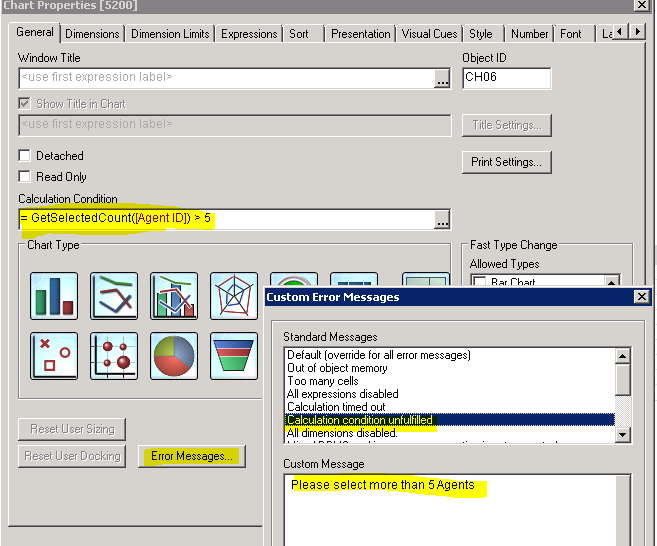The image size is (657, 546).
Task: Select the General tab
Action: 35,32
